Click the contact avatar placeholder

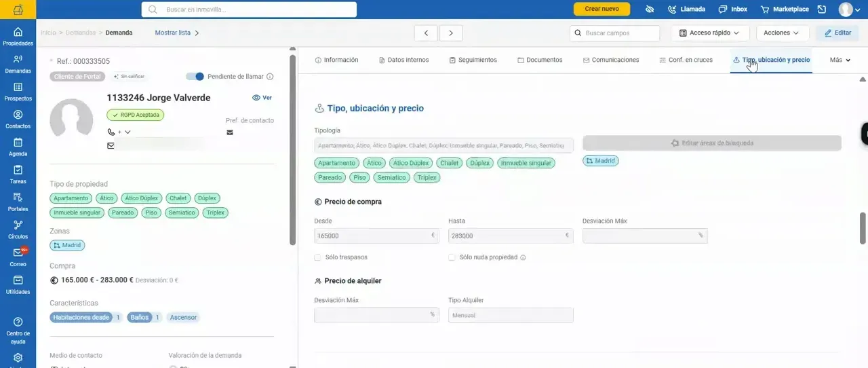71,120
